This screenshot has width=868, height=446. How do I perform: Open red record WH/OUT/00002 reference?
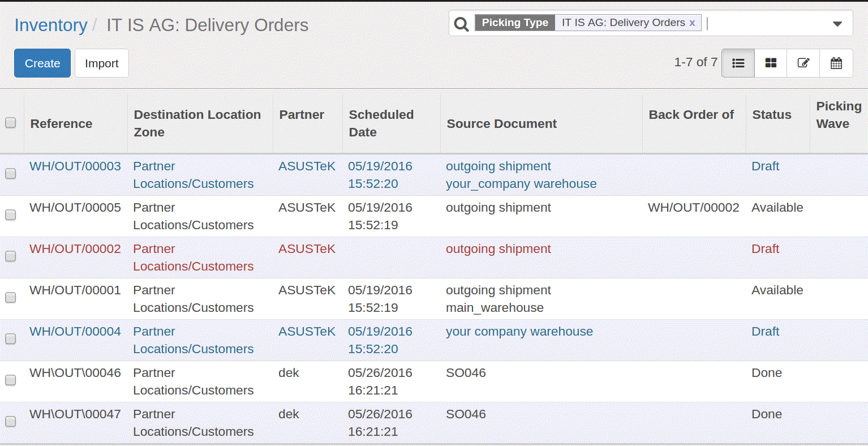[x=75, y=249]
